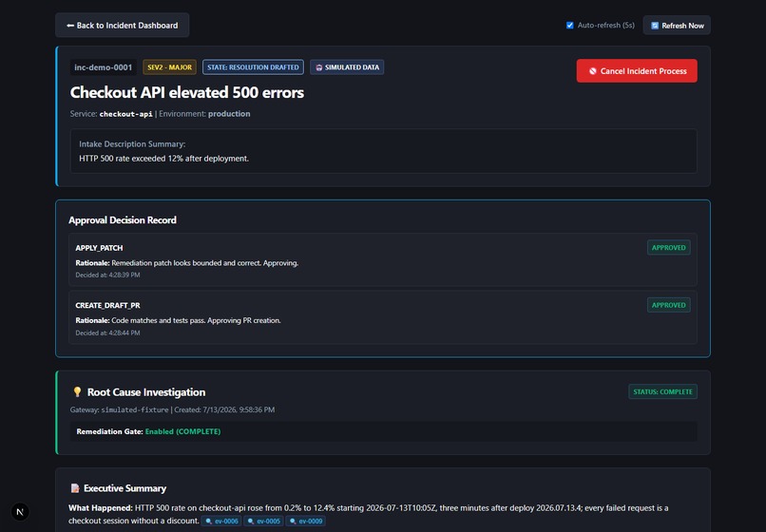Click the Root Cause Investigation heading
This screenshot has height=532, width=766.
pyautogui.click(x=146, y=392)
